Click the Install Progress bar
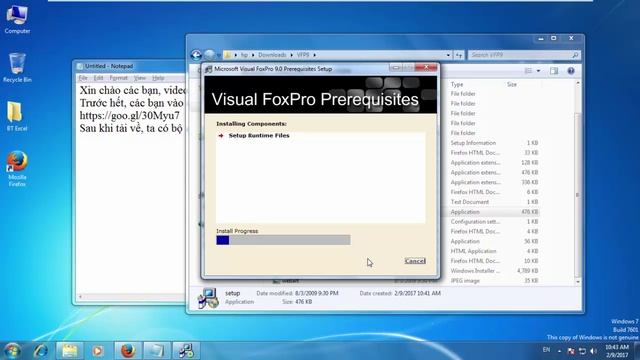 coord(283,240)
